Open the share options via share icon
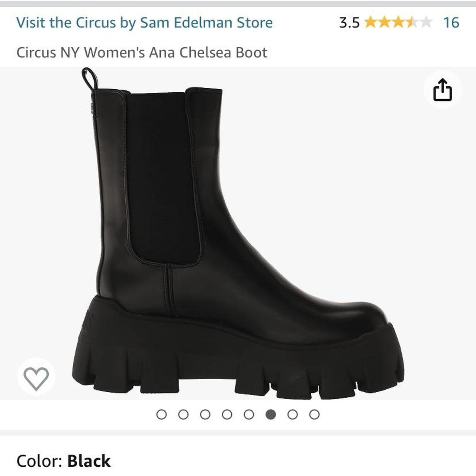Viewport: 476px width, 476px height. [443, 90]
